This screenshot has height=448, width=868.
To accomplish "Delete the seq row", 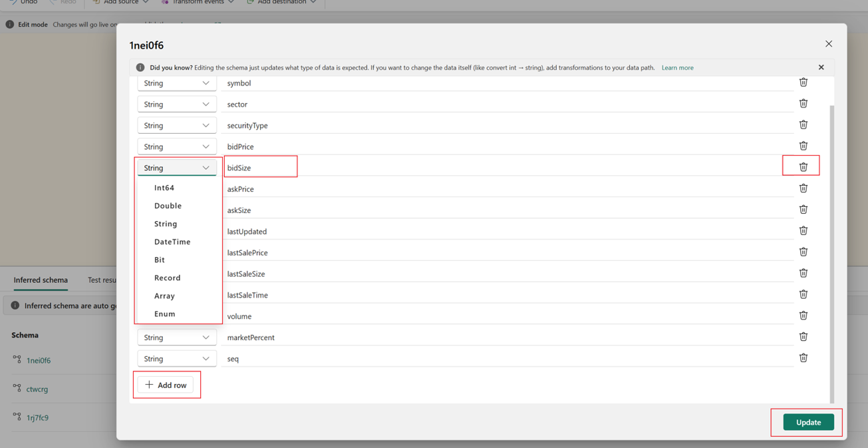I will pyautogui.click(x=803, y=358).
